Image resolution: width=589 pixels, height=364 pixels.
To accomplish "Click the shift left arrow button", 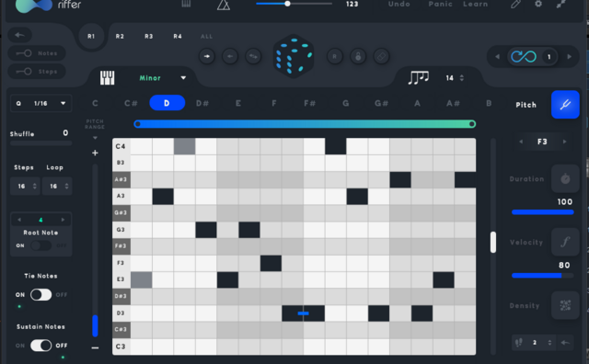I will (230, 57).
